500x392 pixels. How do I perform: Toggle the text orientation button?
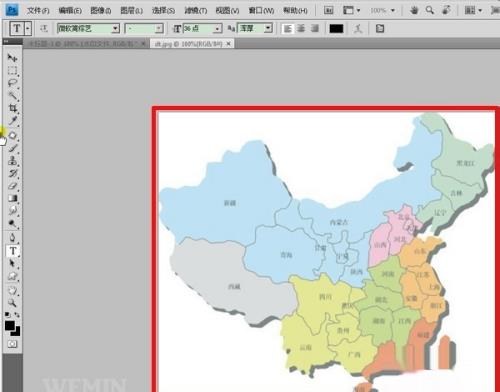[44, 29]
